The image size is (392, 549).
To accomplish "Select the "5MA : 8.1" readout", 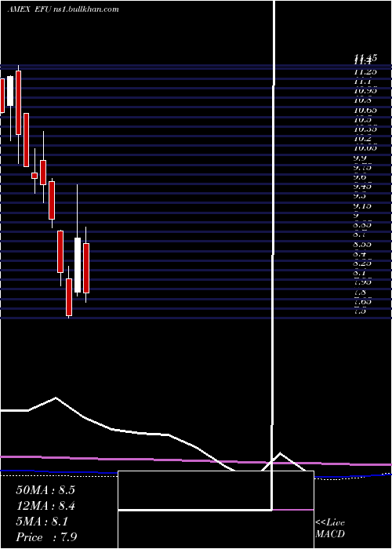I will (42, 522).
